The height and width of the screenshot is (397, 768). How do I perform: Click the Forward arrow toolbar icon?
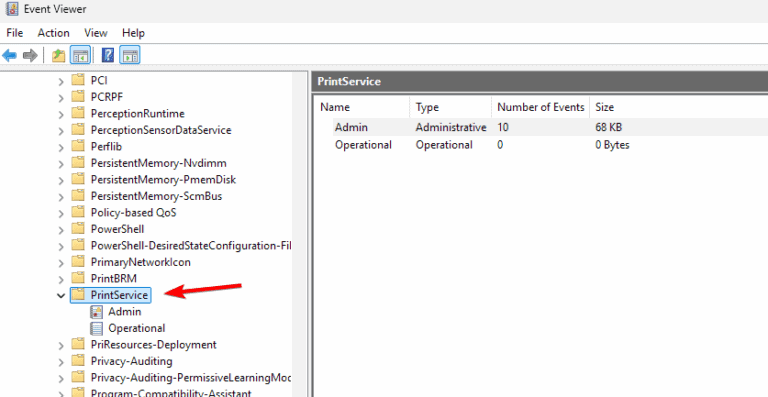(x=30, y=55)
